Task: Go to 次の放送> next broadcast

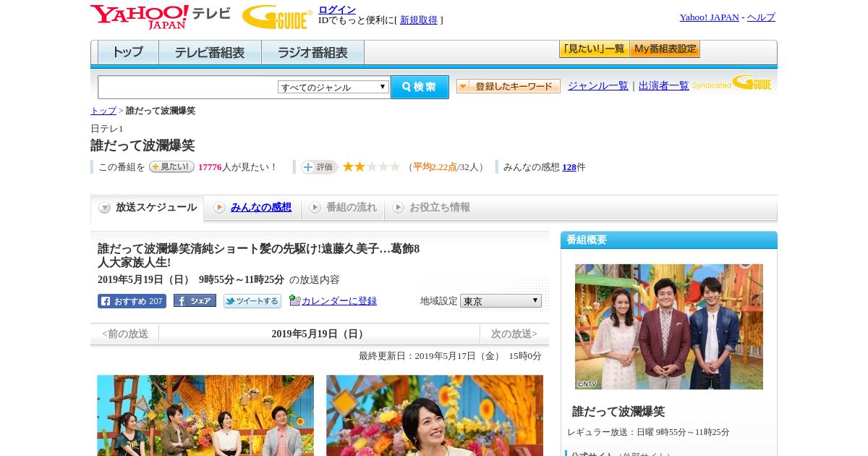Action: [x=514, y=334]
